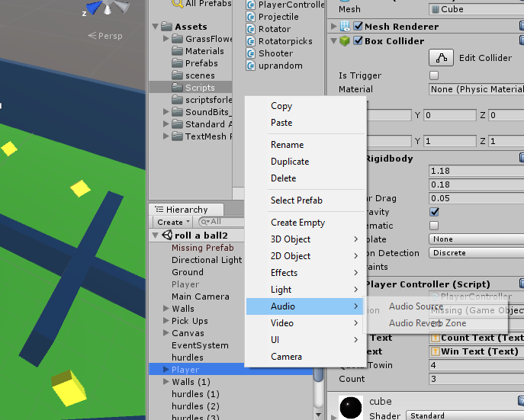Screen dimensions: 524x420
Task: Expand the Canvas object in Hierarchy
Action: coord(166,333)
